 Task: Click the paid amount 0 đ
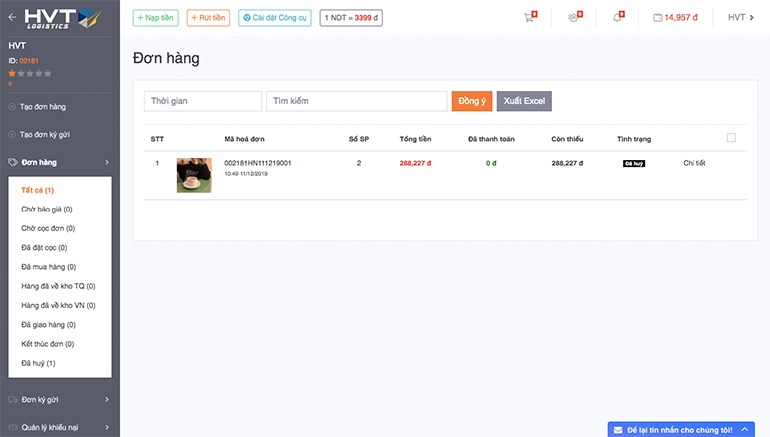491,163
